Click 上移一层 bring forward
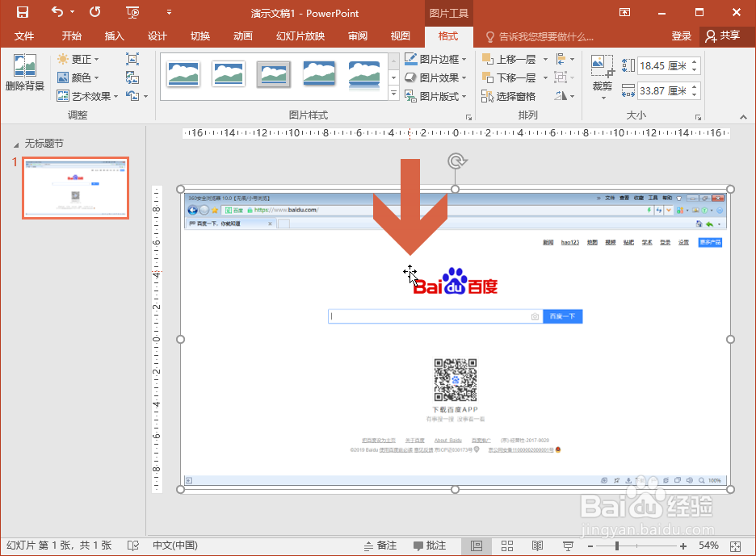 coord(509,59)
